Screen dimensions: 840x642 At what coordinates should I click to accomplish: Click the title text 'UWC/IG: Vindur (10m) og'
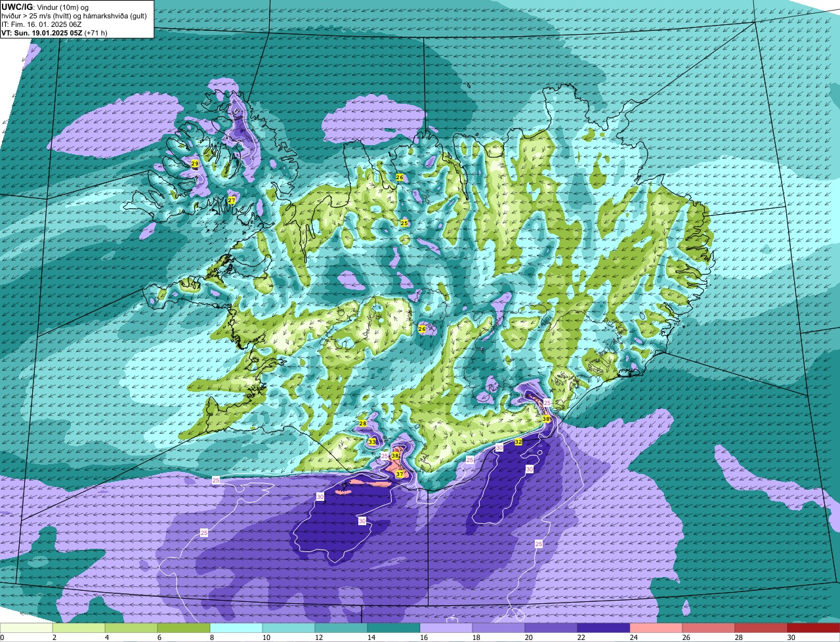point(45,6)
